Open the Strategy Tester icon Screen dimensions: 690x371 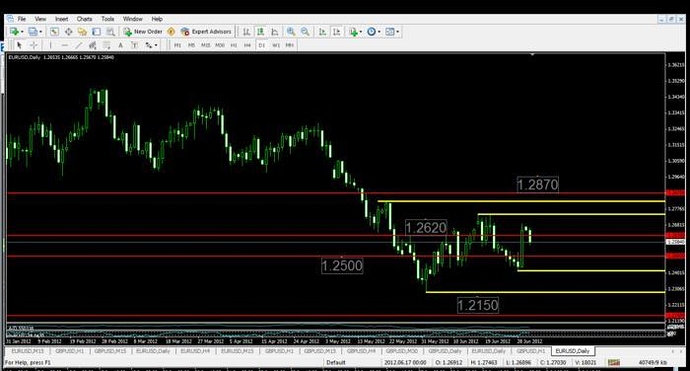point(110,32)
